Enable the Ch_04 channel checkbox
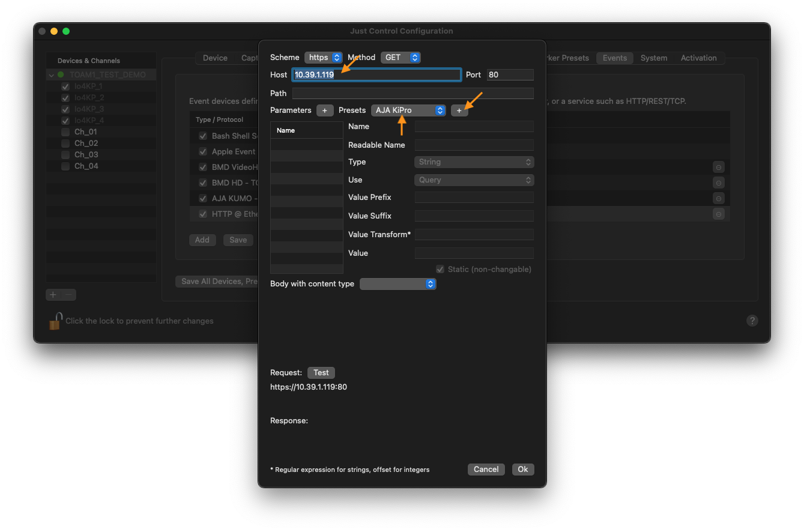The height and width of the screenshot is (532, 804). tap(65, 166)
